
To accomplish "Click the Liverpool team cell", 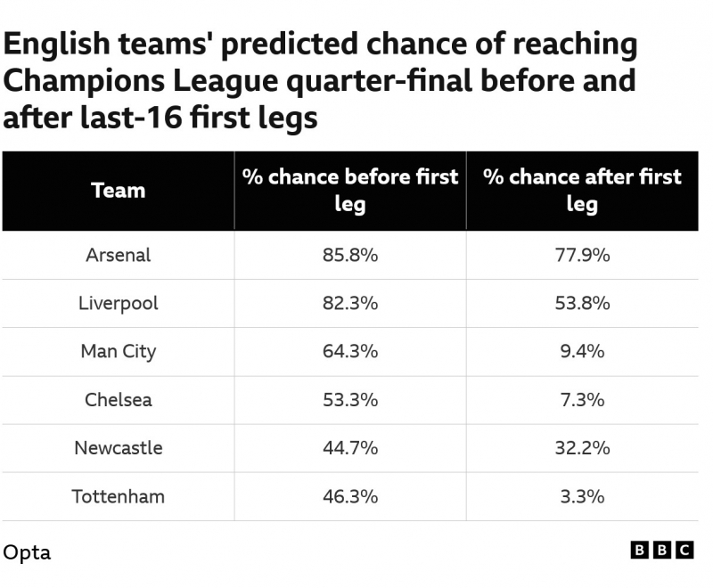I will tap(119, 303).
